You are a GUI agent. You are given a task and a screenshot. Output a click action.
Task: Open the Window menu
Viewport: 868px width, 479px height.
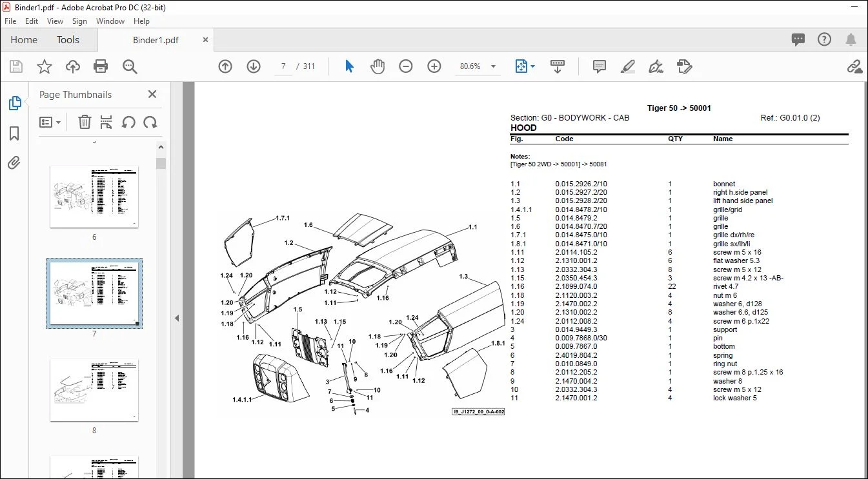[110, 21]
